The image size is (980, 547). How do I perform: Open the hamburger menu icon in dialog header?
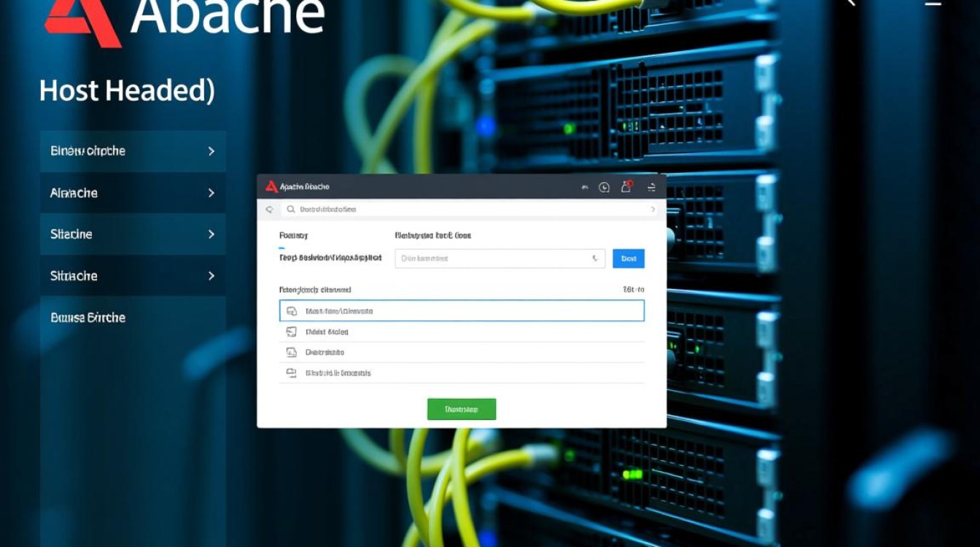(x=651, y=187)
